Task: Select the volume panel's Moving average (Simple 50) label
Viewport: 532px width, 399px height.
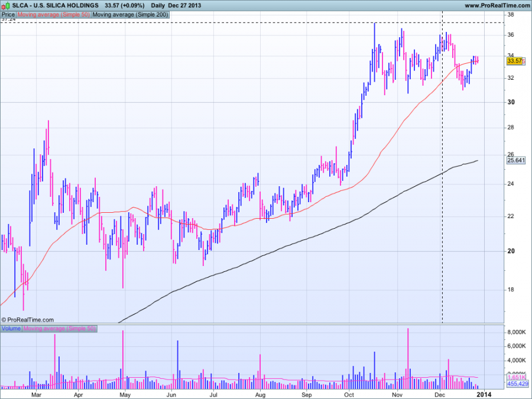Action: [x=59, y=329]
